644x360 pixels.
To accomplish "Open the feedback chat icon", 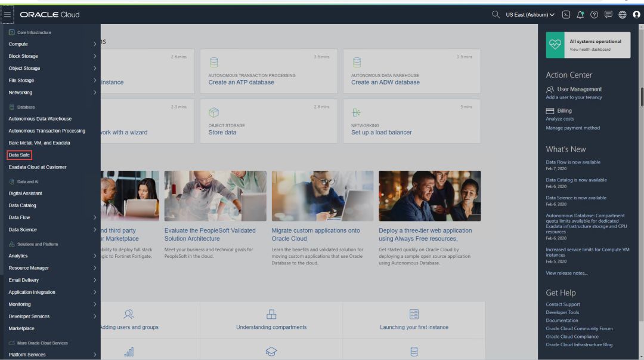I will click(x=608, y=14).
